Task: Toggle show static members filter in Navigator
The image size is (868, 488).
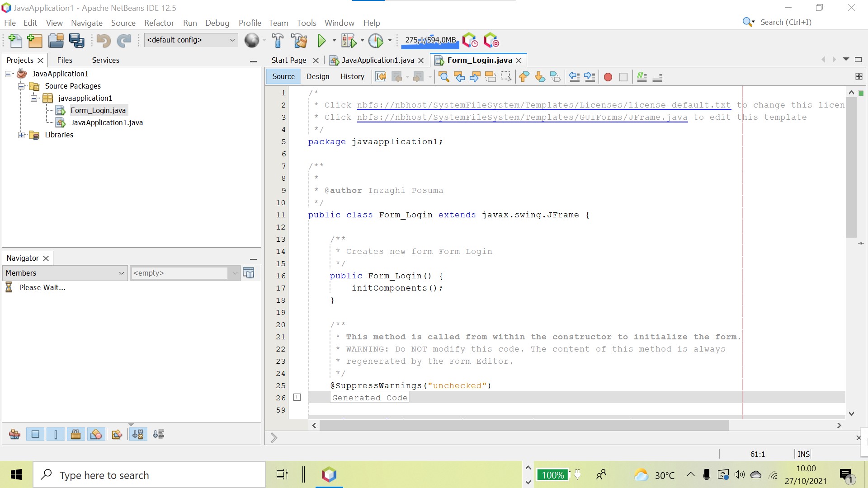Action: (x=56, y=434)
